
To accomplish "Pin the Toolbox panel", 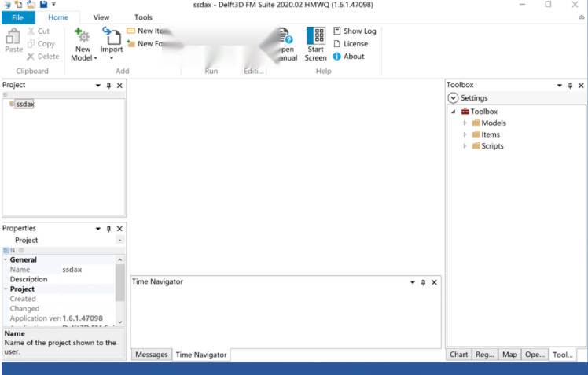I will pos(570,86).
